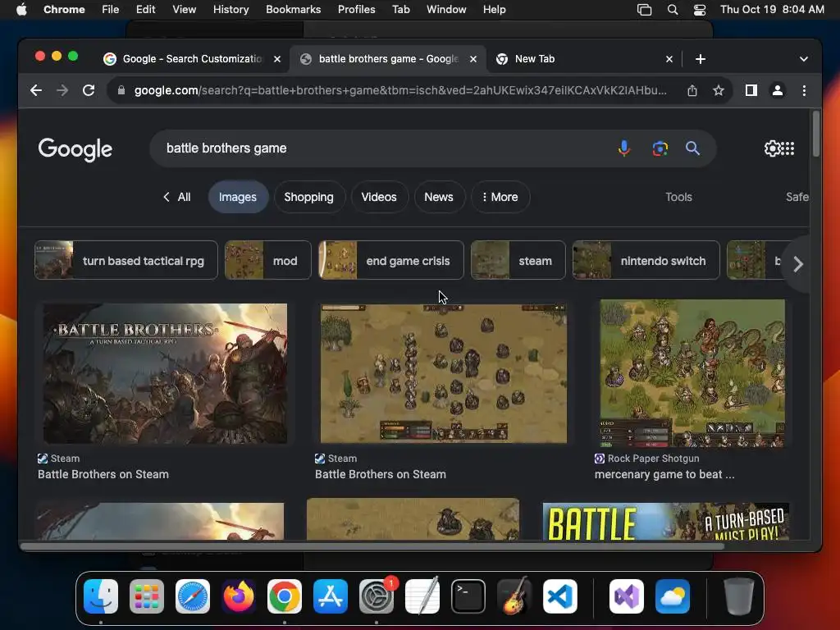Go back with the browser back arrow
This screenshot has height=630, width=840.
36,90
